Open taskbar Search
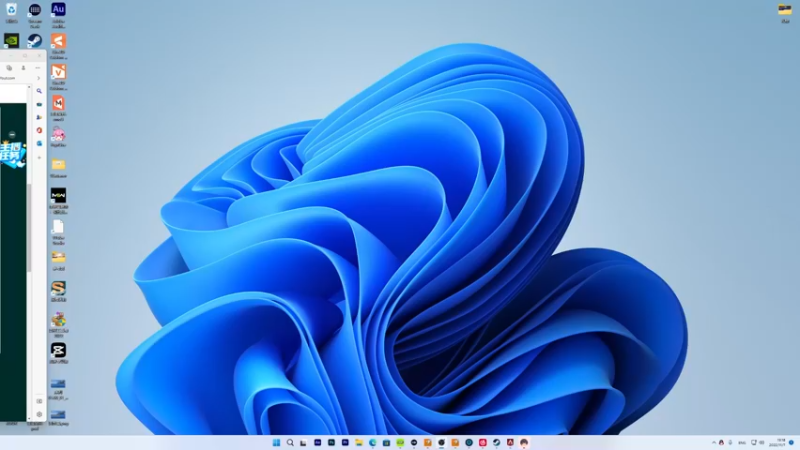This screenshot has height=450, width=800. (x=290, y=442)
